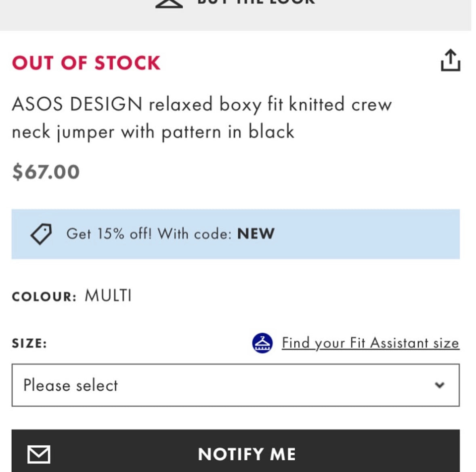Click the $67.00 price text

[x=46, y=172]
